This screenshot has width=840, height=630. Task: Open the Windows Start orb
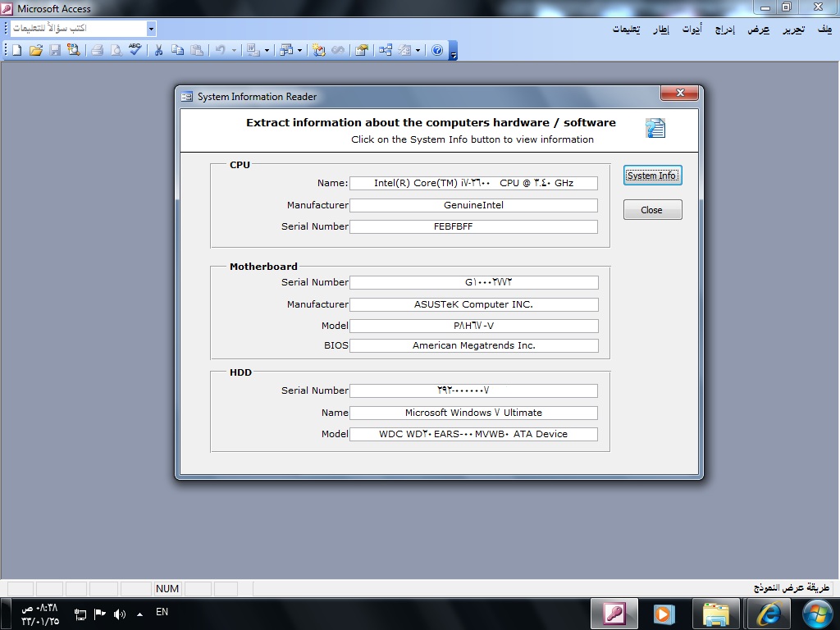tap(818, 614)
